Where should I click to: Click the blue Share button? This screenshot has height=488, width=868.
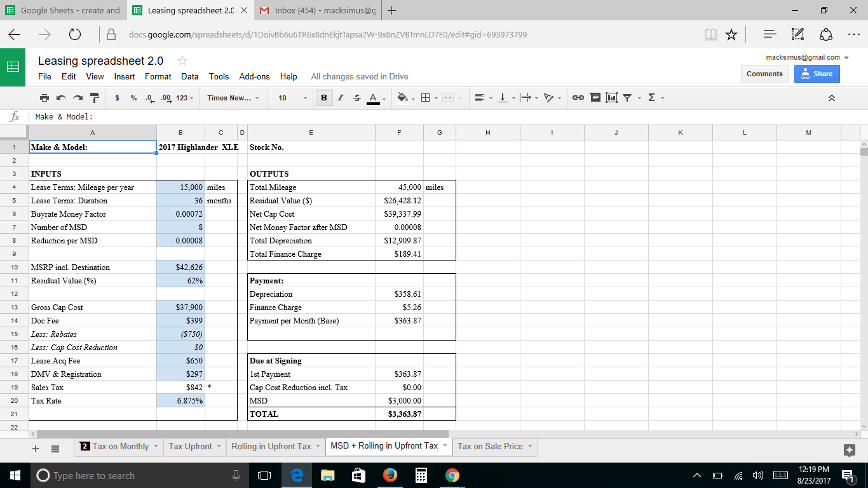click(x=817, y=74)
